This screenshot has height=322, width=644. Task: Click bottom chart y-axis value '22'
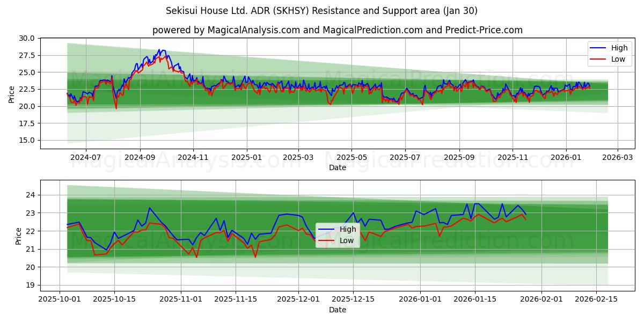point(31,231)
